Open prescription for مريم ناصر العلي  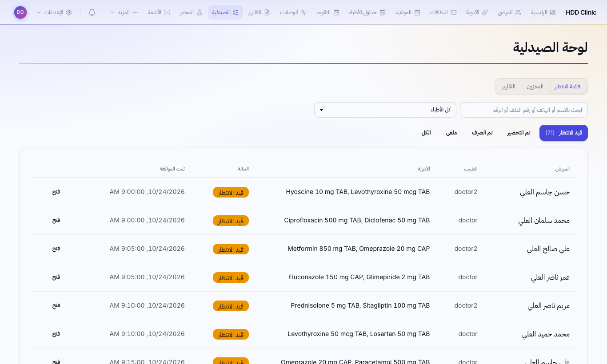click(x=56, y=305)
